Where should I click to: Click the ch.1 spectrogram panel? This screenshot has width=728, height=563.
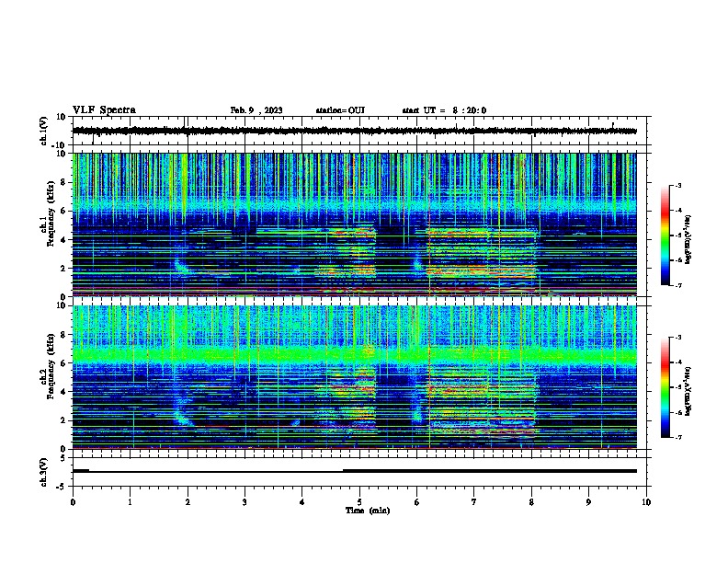(354, 224)
